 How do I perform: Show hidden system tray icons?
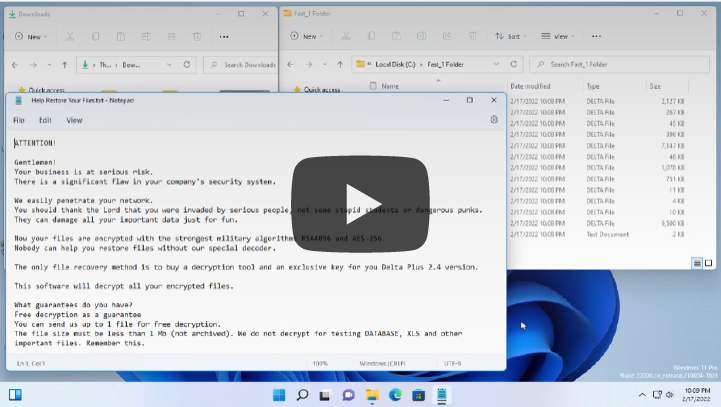[x=642, y=395]
